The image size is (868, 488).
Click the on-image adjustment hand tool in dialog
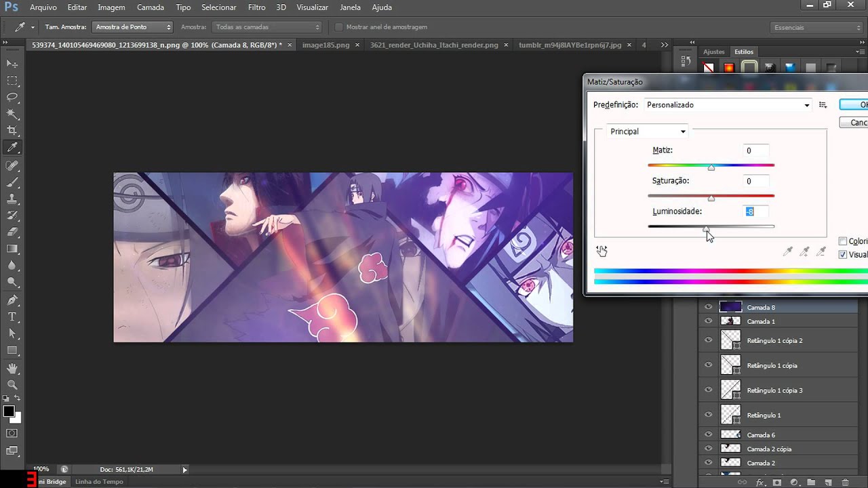point(602,251)
